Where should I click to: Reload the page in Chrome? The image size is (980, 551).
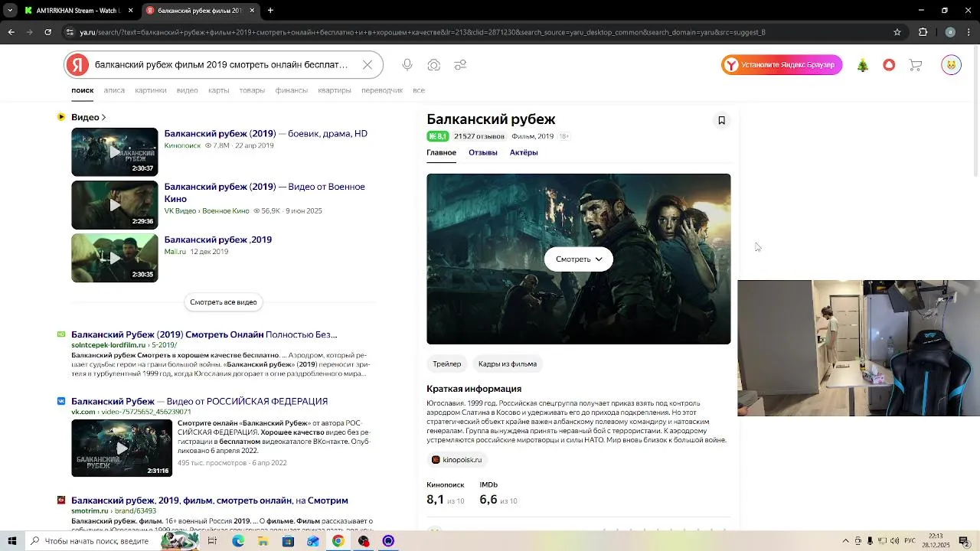click(x=47, y=32)
